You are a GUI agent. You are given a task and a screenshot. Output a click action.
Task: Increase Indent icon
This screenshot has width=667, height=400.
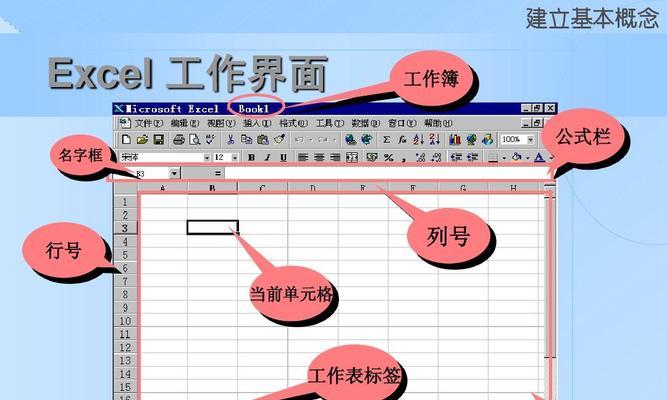473,157
